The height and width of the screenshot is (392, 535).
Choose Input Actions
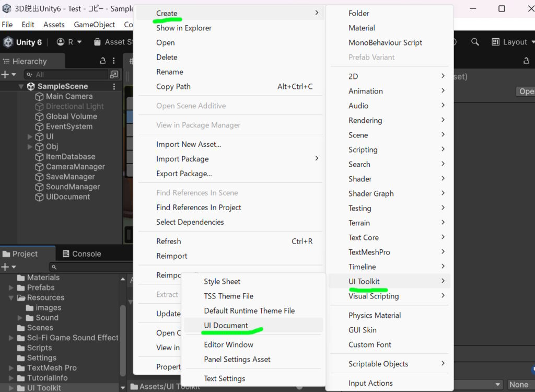coord(389,383)
